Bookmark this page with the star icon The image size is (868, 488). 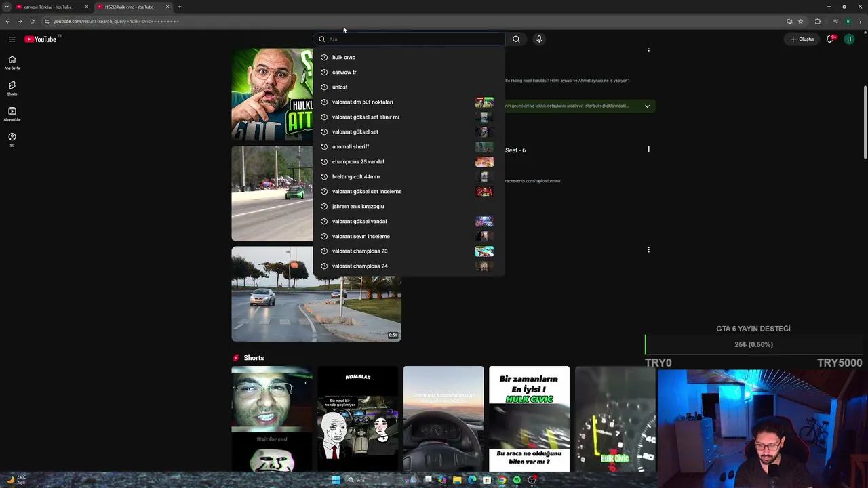pyautogui.click(x=800, y=21)
